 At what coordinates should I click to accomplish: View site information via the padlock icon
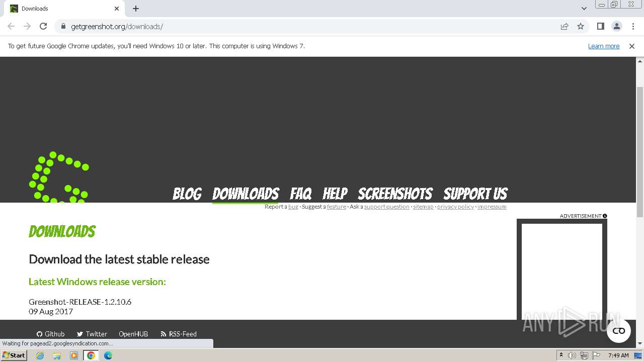coord(63,26)
